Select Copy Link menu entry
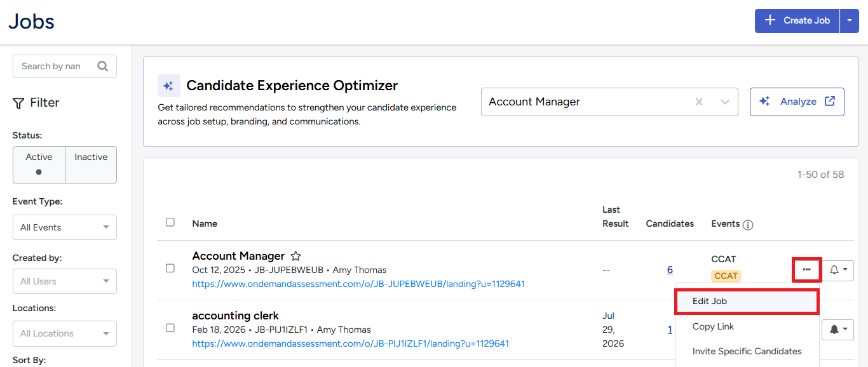Screen dimensions: 868x367 713,326
